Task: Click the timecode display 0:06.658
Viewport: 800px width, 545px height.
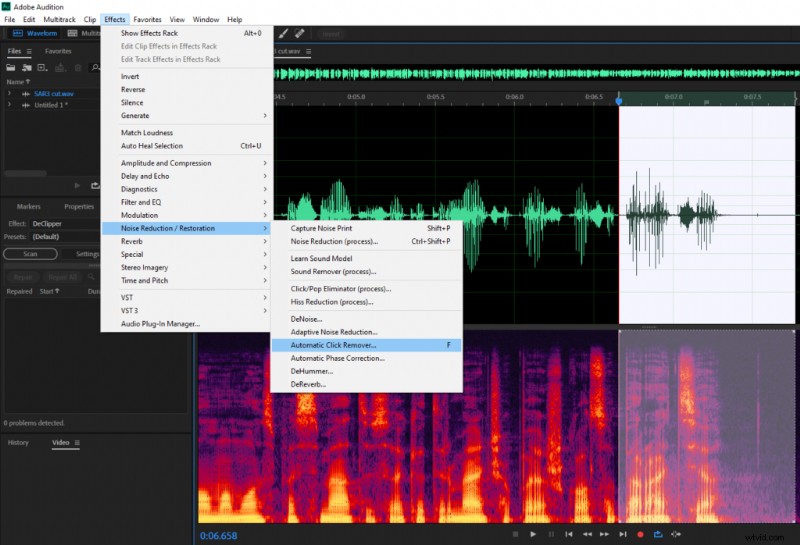Action: (x=218, y=536)
